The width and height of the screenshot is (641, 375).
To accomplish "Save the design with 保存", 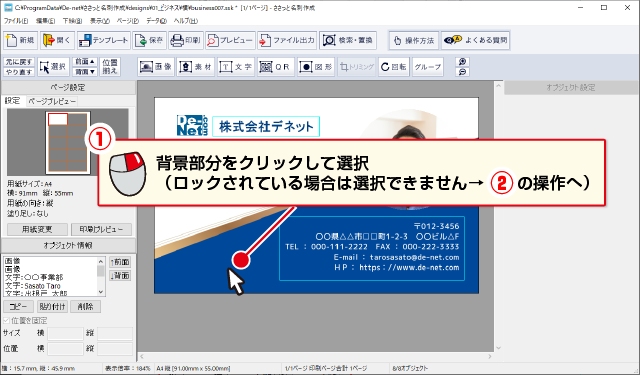I will [149, 40].
